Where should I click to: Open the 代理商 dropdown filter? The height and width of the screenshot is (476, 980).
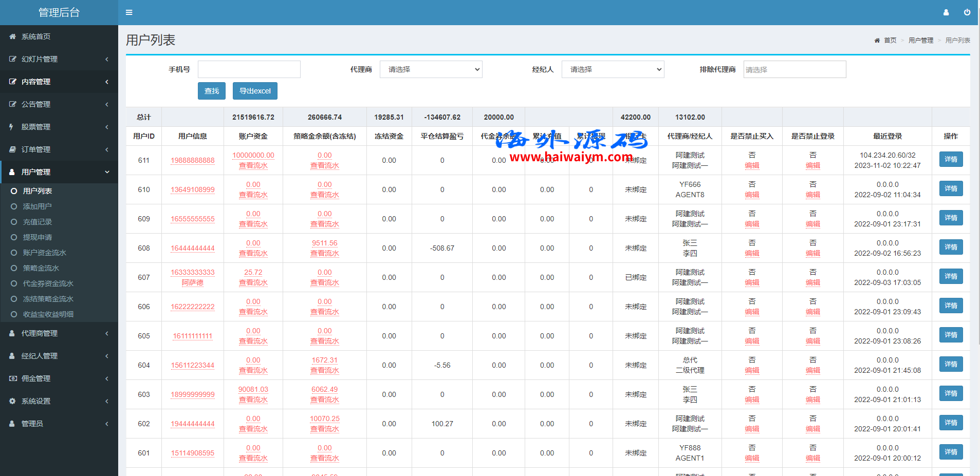pyautogui.click(x=431, y=69)
